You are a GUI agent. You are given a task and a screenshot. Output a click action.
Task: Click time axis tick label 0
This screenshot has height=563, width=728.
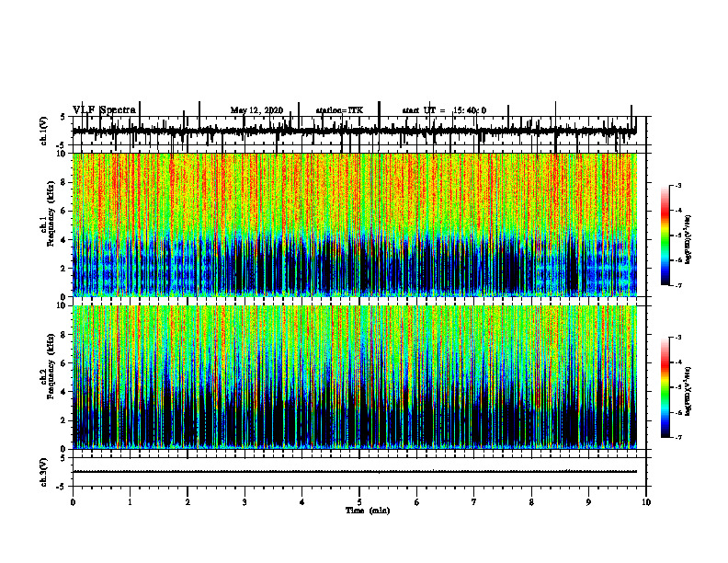73,502
